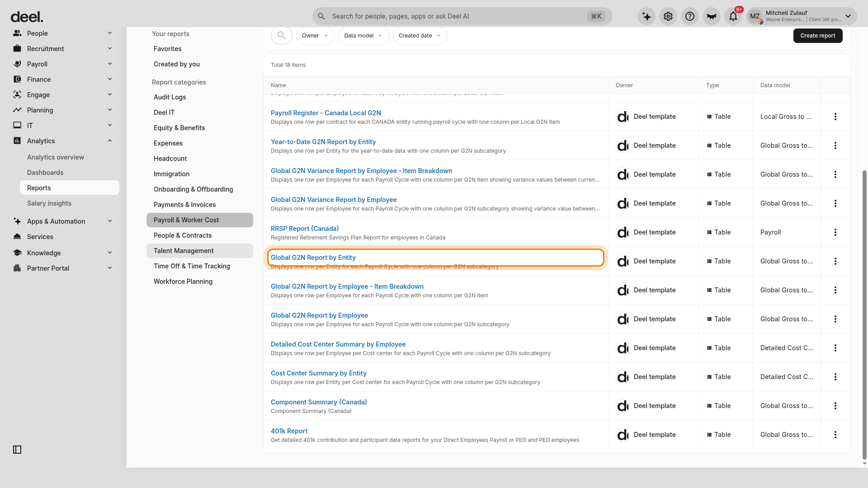This screenshot has width=868, height=488.
Task: Click the Create report button
Action: pos(818,36)
